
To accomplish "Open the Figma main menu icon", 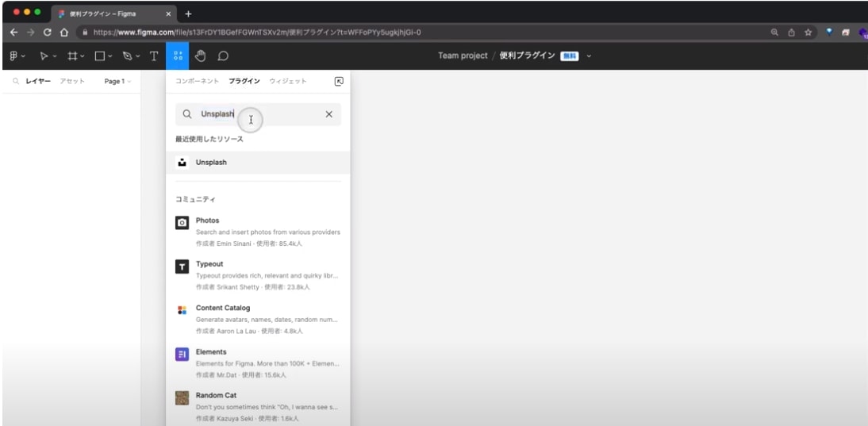I will coord(13,56).
